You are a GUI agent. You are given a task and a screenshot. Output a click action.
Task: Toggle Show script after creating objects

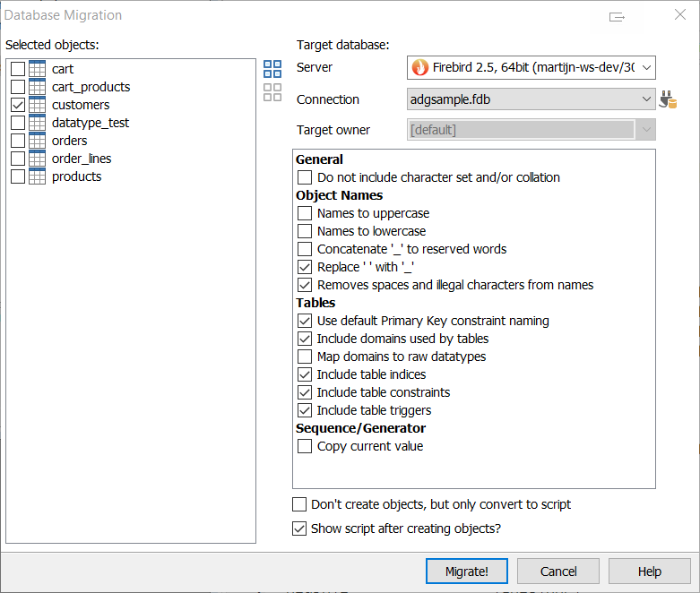299,529
